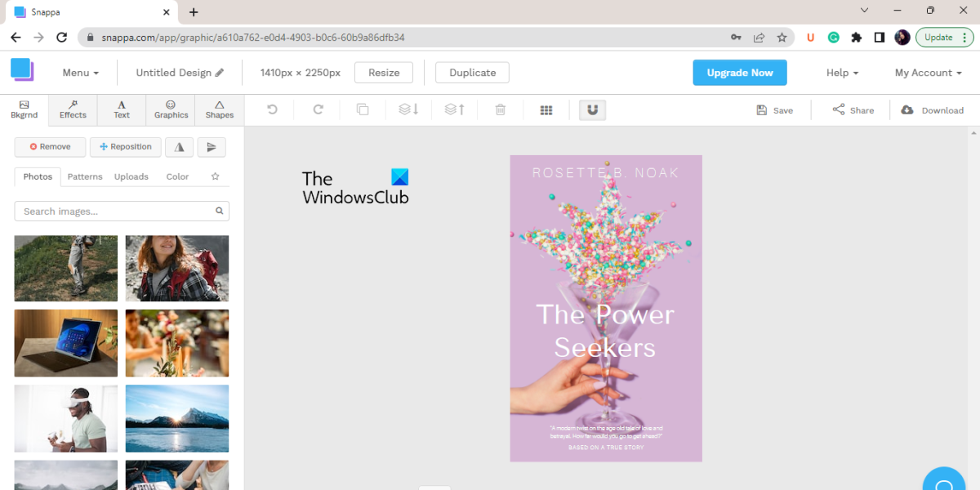Viewport: 980px width, 490px height.
Task: Click the trash delete icon
Action: pos(501,109)
